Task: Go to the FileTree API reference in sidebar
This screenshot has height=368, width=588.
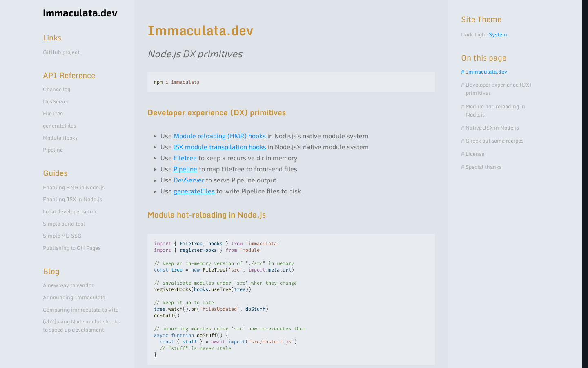Action: click(53, 114)
